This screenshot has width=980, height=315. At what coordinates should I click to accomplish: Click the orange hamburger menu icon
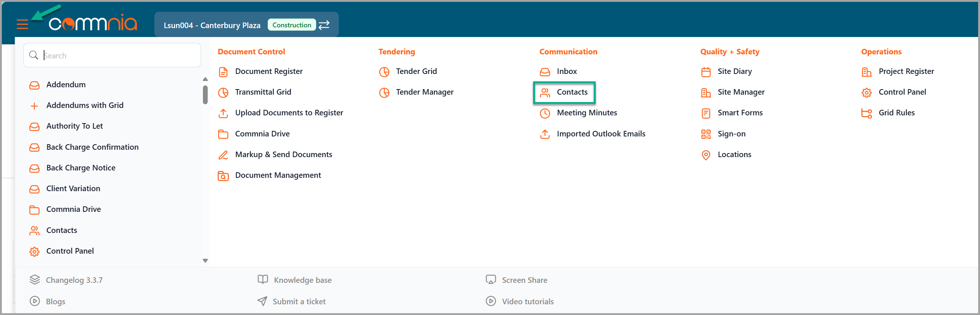(x=23, y=25)
